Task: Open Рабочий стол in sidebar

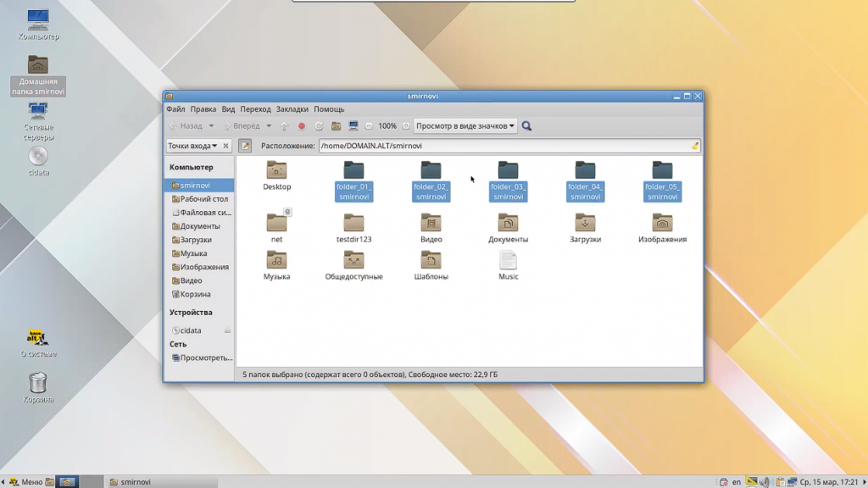Action: [x=199, y=198]
